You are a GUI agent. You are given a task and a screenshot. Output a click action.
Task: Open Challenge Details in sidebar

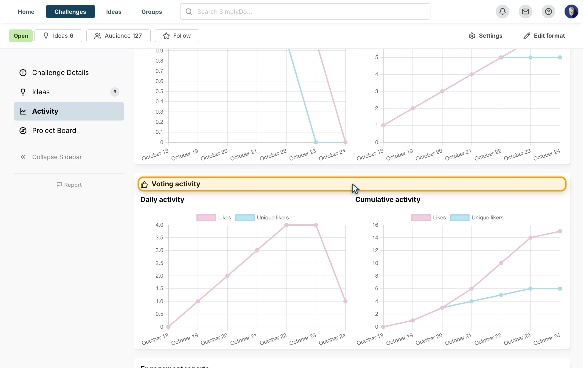(69, 72)
